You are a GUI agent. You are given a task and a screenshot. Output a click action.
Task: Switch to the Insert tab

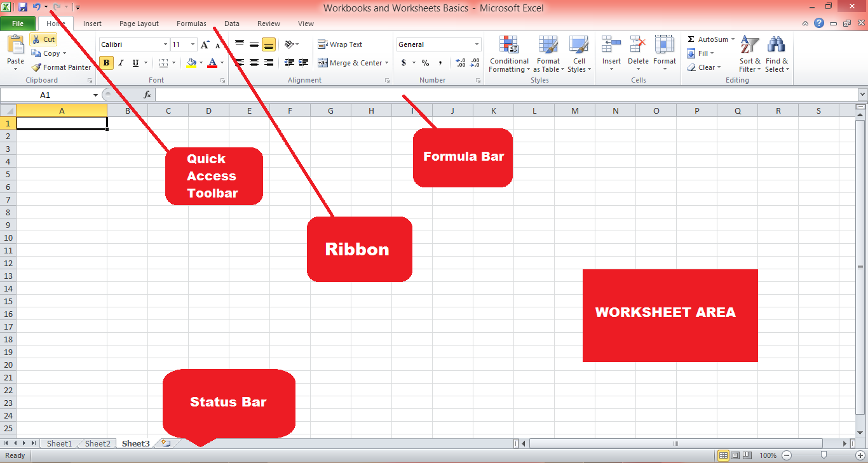tap(92, 23)
